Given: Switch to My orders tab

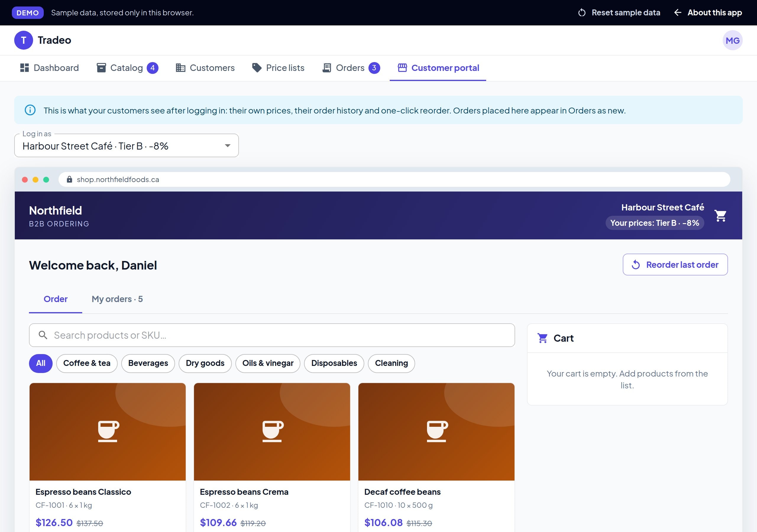Looking at the screenshot, I should tap(117, 299).
